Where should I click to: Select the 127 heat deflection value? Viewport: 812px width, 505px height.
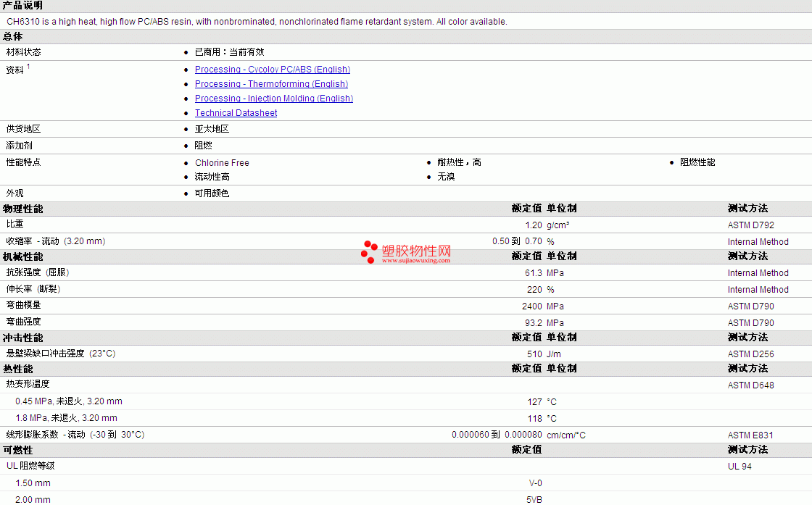[x=535, y=402]
